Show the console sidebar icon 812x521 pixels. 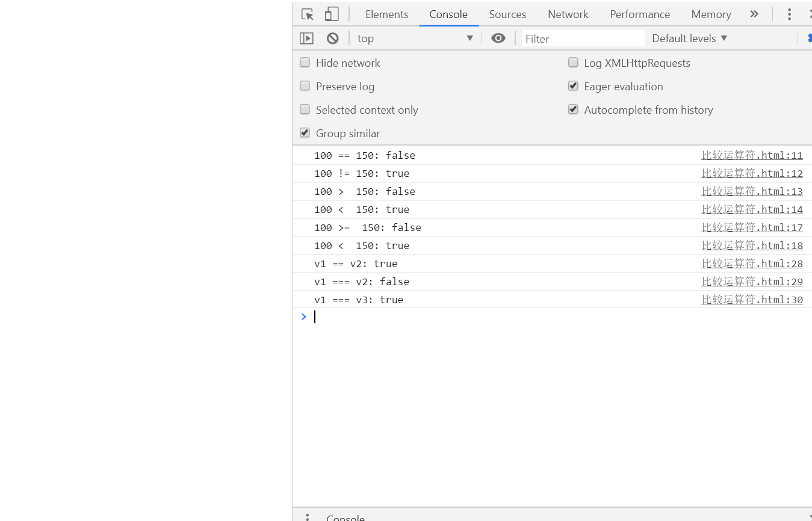[x=306, y=39]
